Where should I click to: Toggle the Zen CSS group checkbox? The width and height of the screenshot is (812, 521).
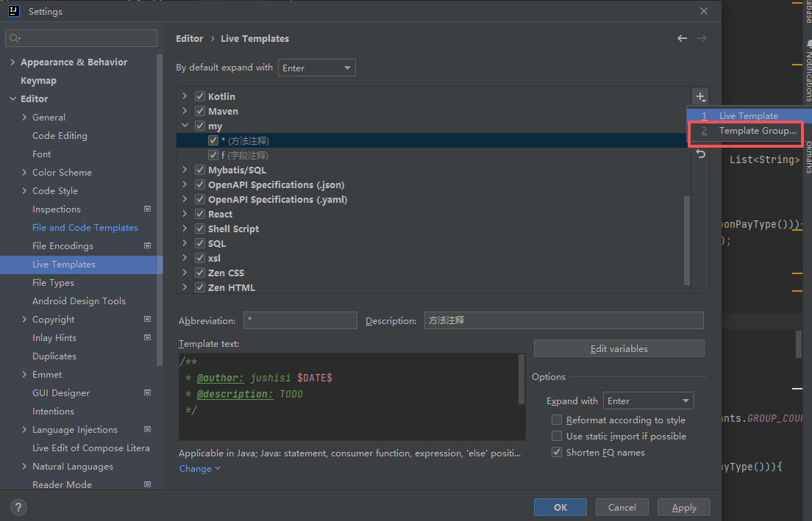(200, 273)
